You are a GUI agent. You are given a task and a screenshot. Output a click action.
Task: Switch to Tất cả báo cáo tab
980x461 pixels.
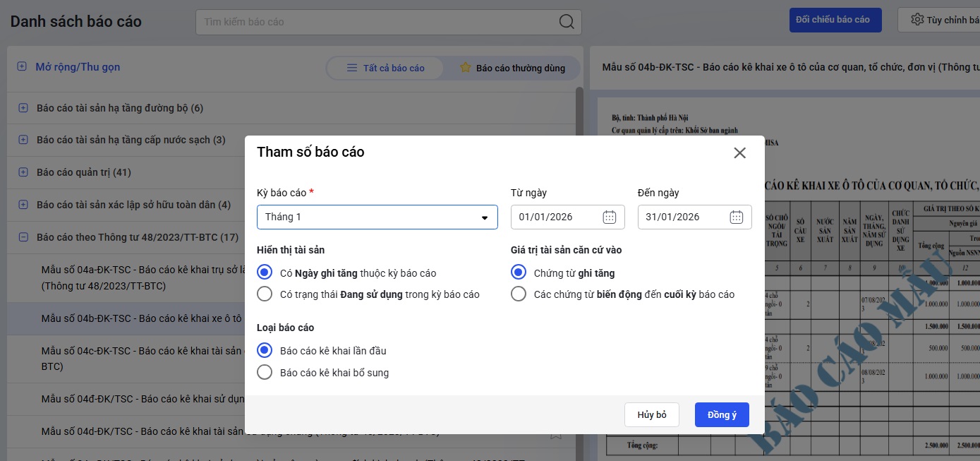tap(386, 68)
